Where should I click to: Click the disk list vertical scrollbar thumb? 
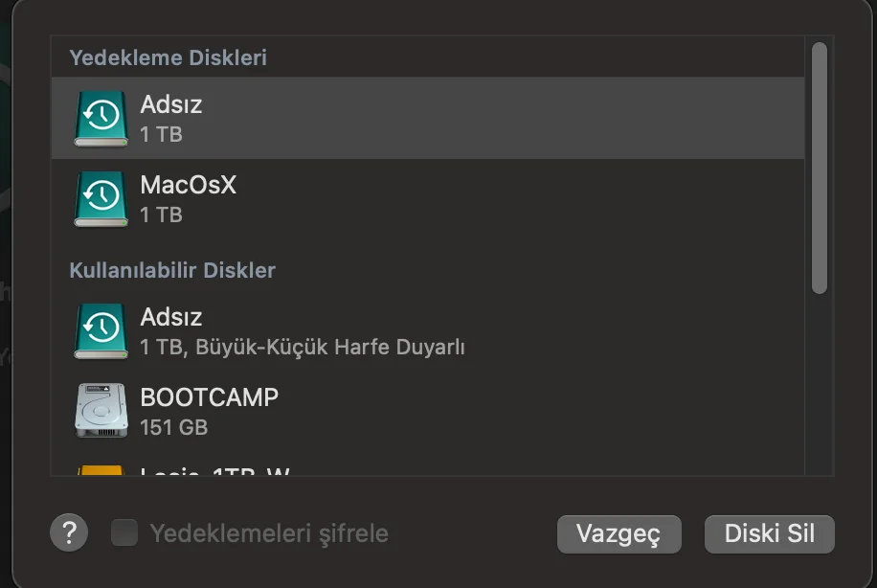820,168
